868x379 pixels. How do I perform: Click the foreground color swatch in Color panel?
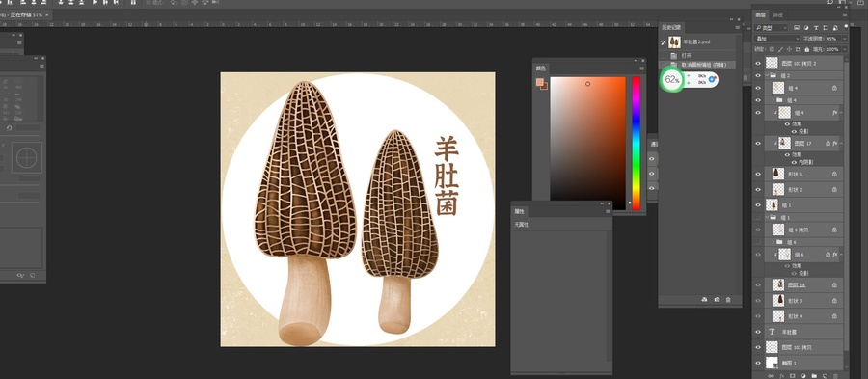[x=540, y=82]
